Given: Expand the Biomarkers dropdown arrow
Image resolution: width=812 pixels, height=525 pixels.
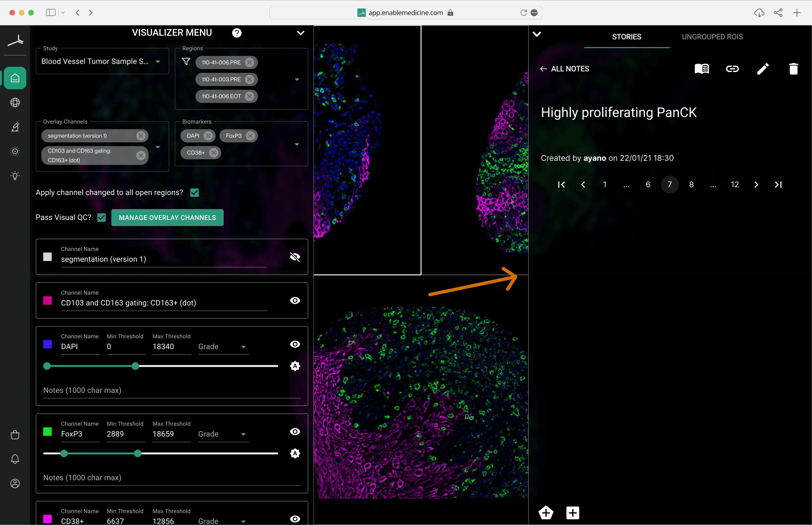Looking at the screenshot, I should coord(297,144).
